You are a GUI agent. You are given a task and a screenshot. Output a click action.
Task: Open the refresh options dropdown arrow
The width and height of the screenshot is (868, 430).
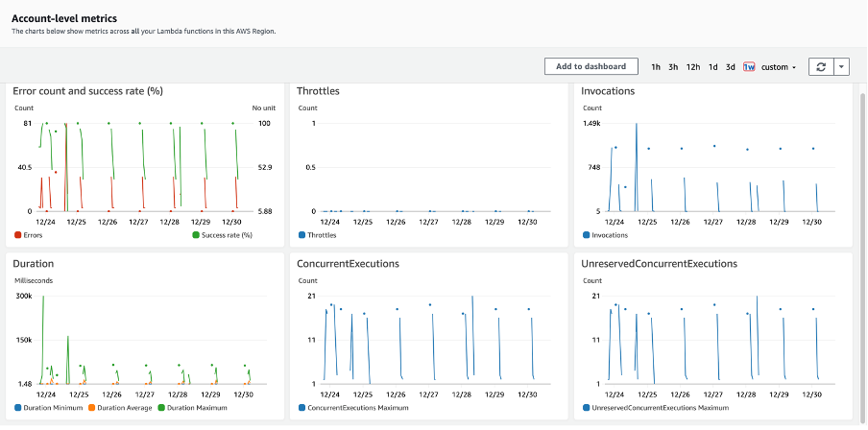(841, 66)
